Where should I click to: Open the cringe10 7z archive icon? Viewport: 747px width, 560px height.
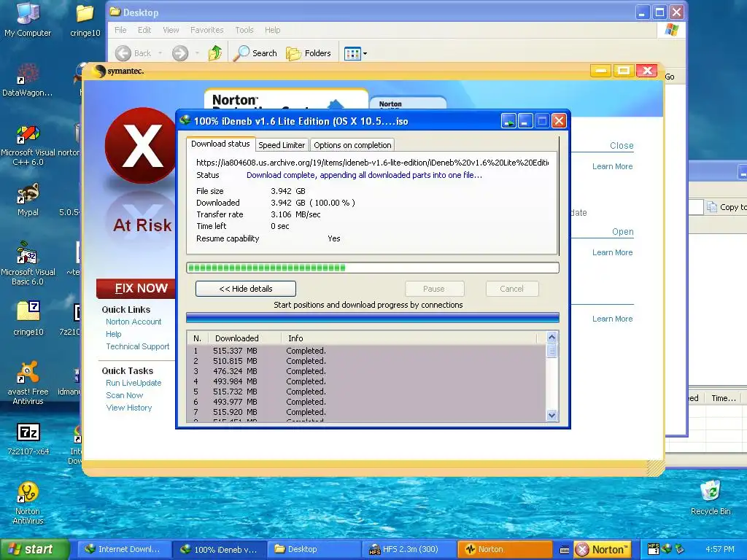[x=28, y=318]
